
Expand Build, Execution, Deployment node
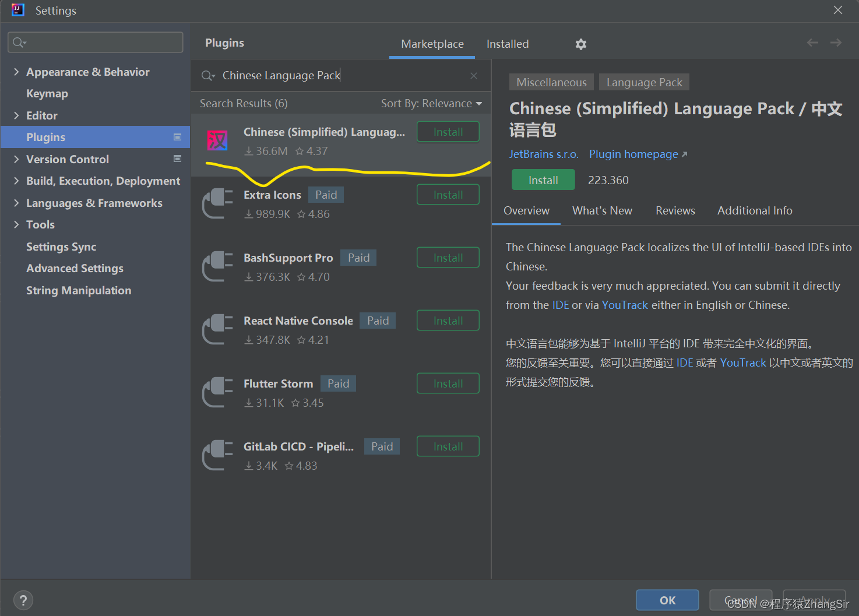coord(16,181)
